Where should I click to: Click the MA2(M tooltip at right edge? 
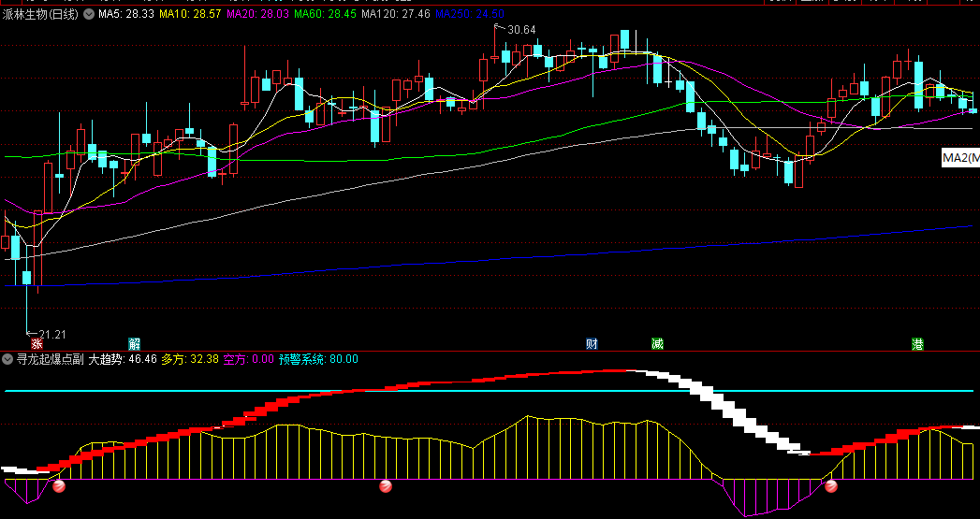(x=960, y=159)
